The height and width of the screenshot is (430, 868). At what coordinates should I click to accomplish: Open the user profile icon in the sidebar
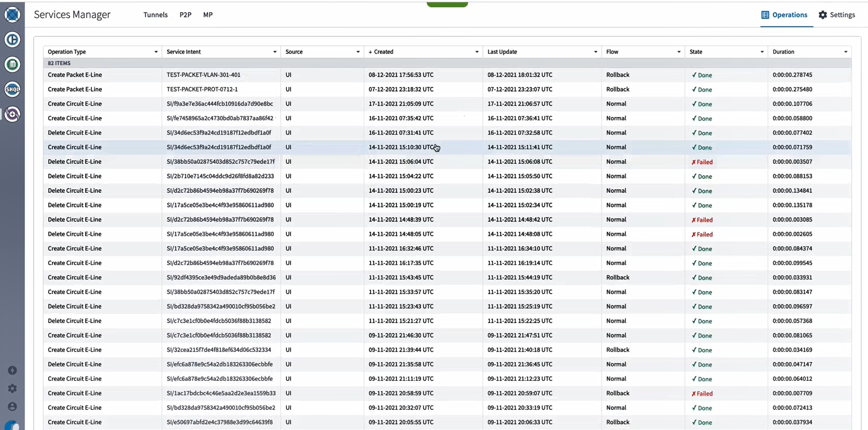coord(12,407)
